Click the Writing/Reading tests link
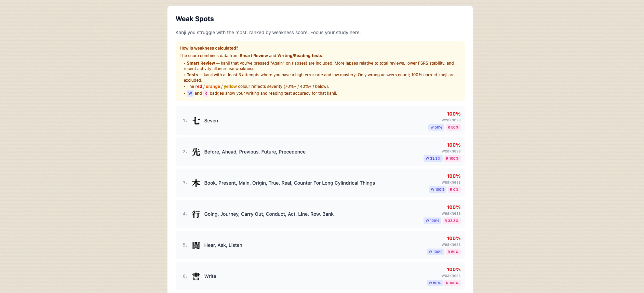The width and height of the screenshot is (644, 293). click(299, 55)
